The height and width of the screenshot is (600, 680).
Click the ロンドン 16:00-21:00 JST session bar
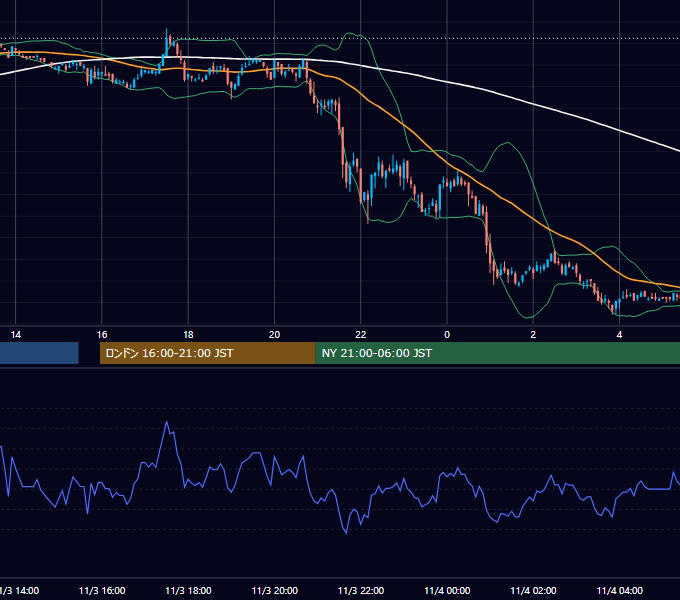point(207,353)
